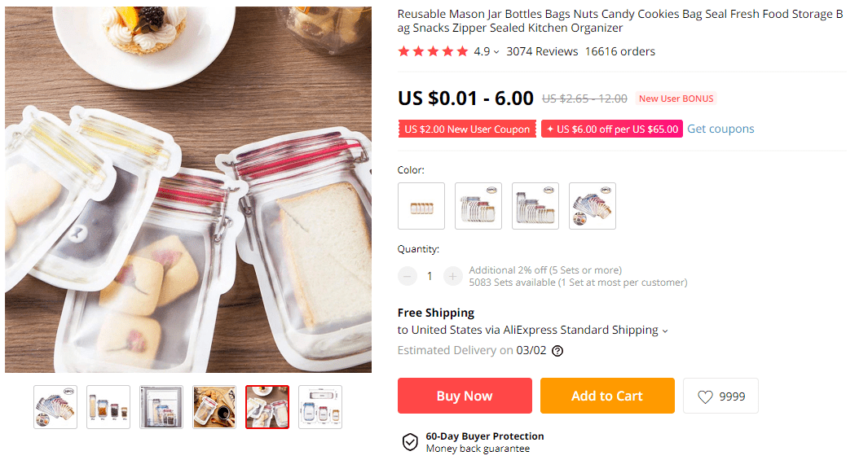Screen dimensions: 868x460
Task: Show the first product thumbnail image
Action: [55, 407]
